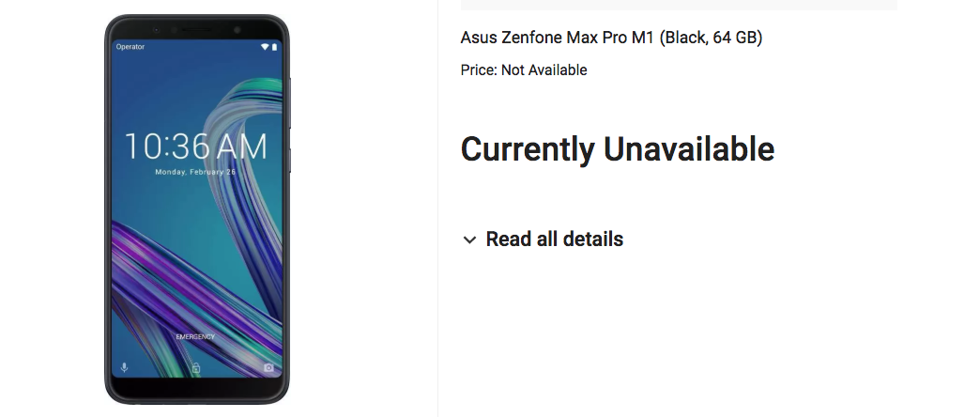Click the phone's earpiece speaker grille

tap(196, 29)
